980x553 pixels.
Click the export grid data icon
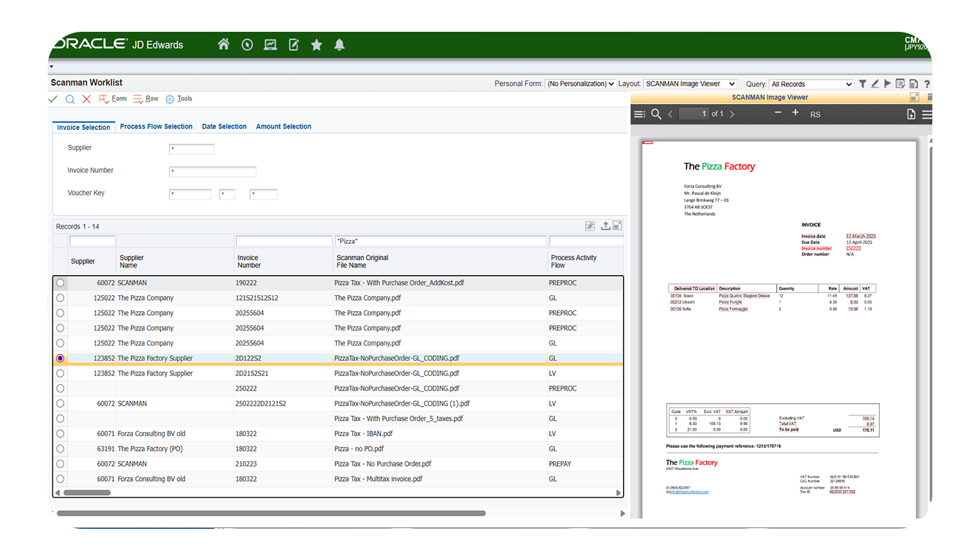tap(604, 225)
